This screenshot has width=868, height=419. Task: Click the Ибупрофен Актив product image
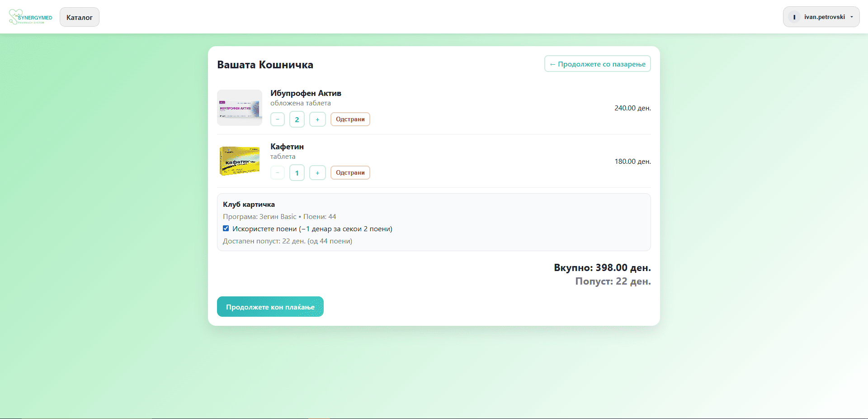tap(240, 108)
